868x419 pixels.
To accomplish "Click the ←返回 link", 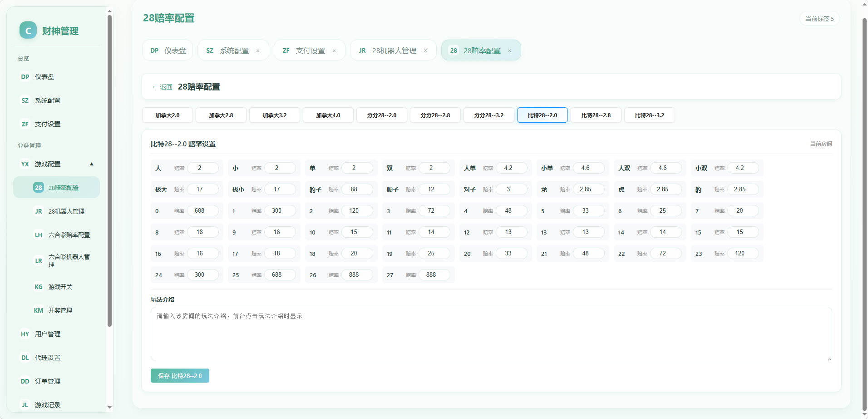I will click(162, 87).
